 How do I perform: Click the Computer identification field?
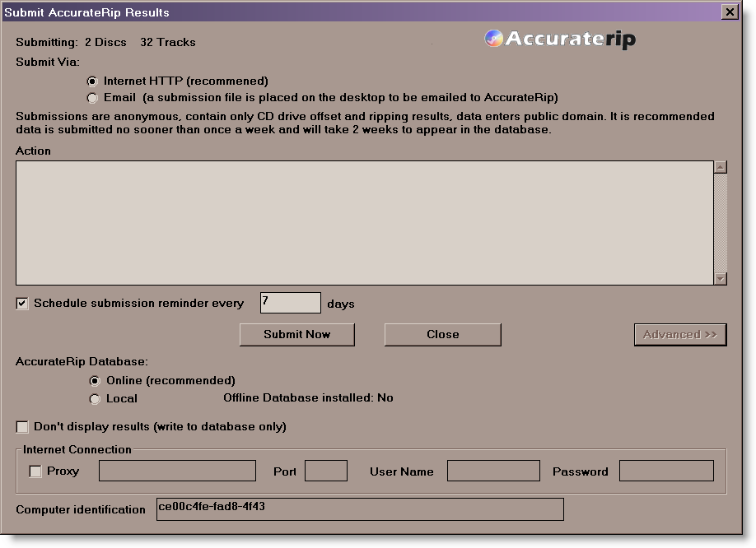coord(360,509)
